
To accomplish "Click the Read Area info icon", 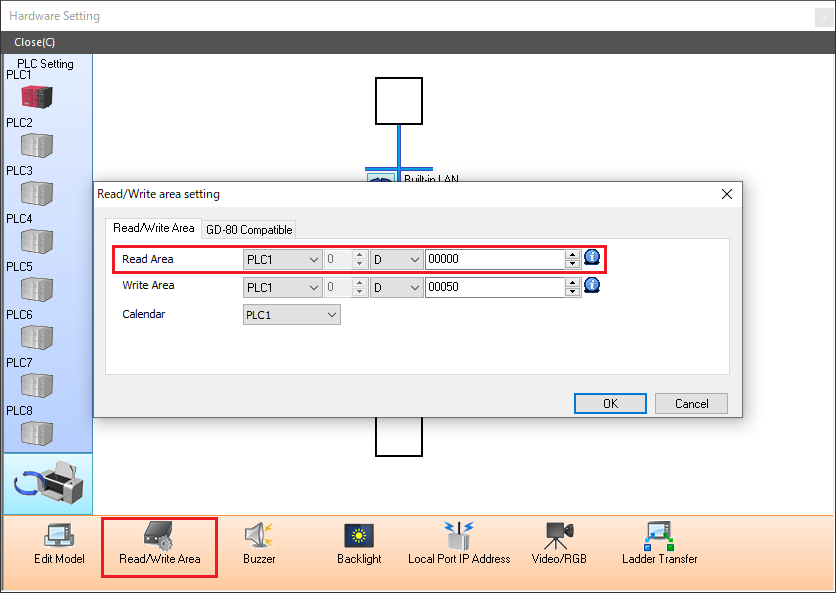I will (592, 258).
